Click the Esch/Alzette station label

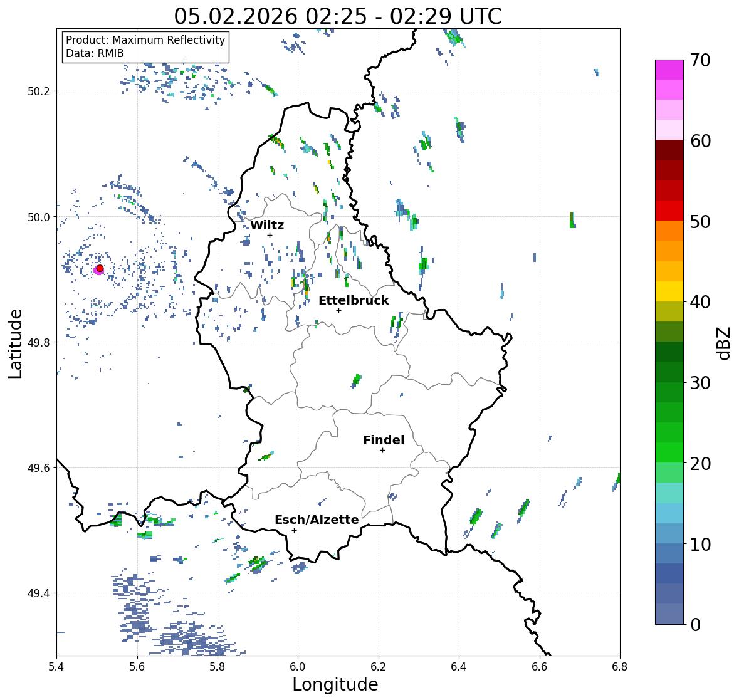click(x=317, y=520)
